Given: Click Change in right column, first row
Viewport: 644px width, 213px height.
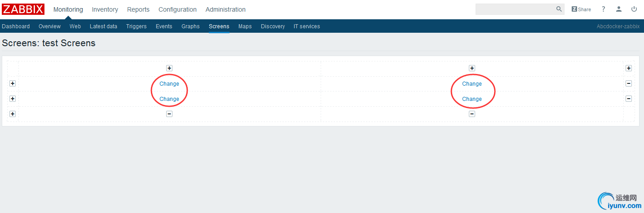Looking at the screenshot, I should pyautogui.click(x=472, y=84).
